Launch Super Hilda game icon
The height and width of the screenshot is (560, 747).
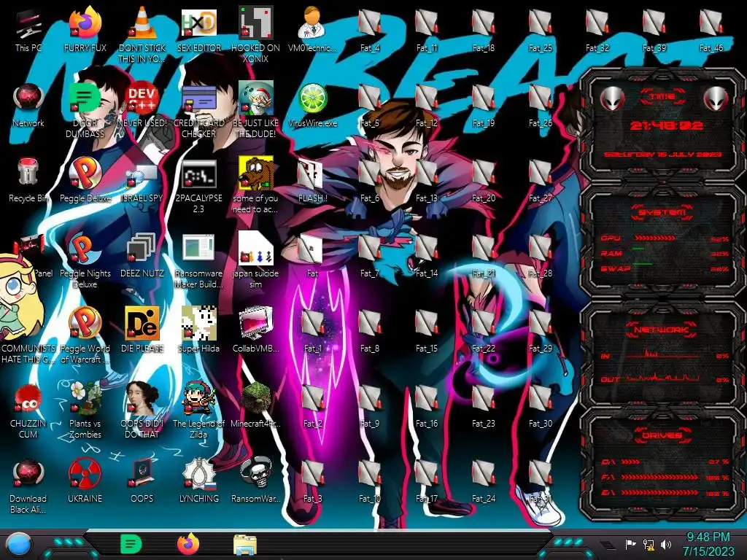click(198, 323)
